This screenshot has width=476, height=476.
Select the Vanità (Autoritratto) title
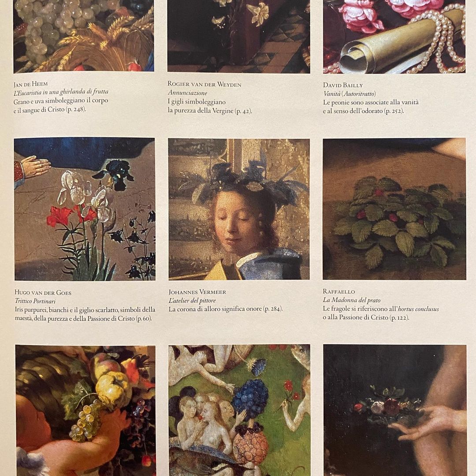pos(350,94)
